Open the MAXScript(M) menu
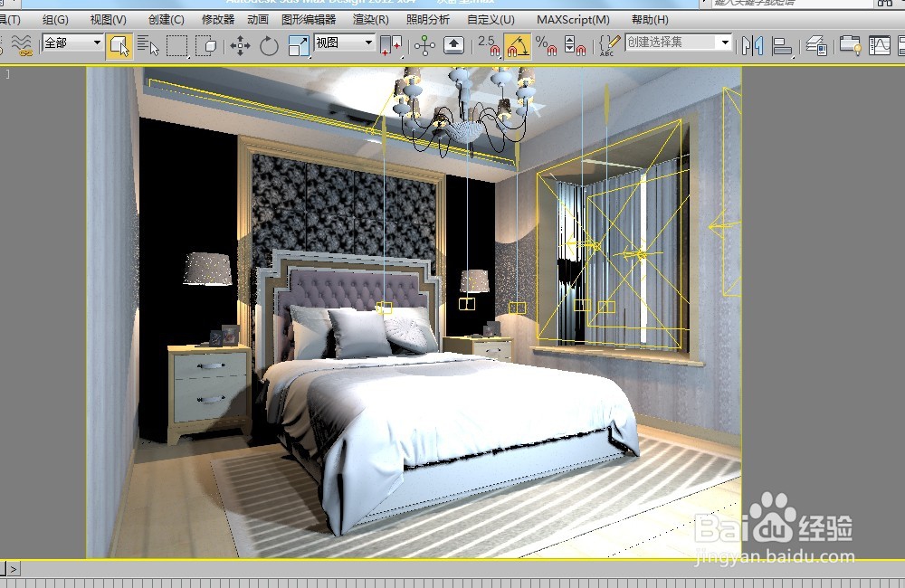Screen dimensions: 905x588 573,20
